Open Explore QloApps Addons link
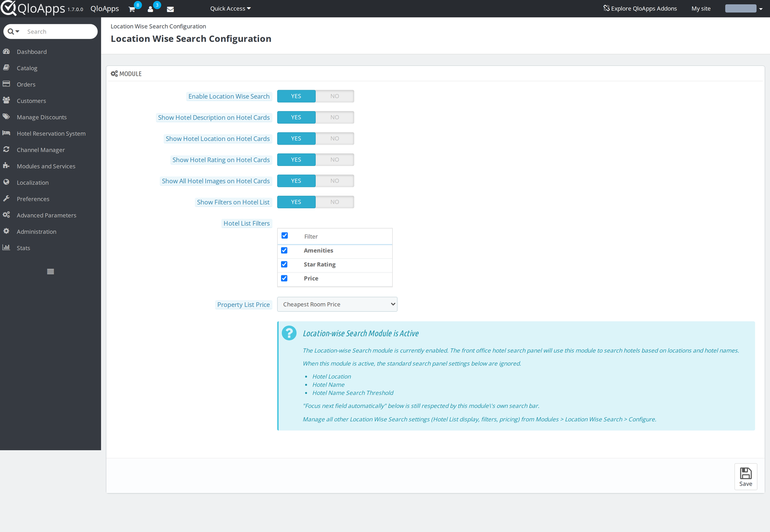Screen dimensions: 770x532 [640, 9]
